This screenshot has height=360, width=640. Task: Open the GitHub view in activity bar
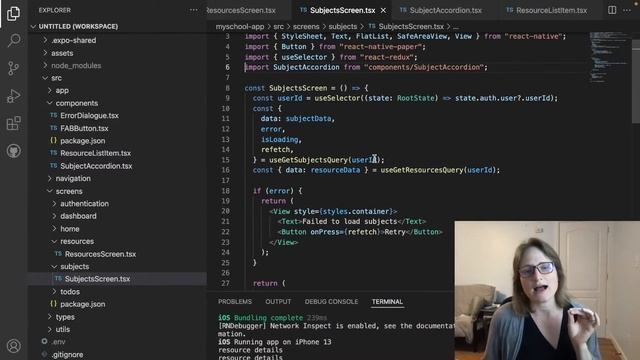tap(13, 151)
